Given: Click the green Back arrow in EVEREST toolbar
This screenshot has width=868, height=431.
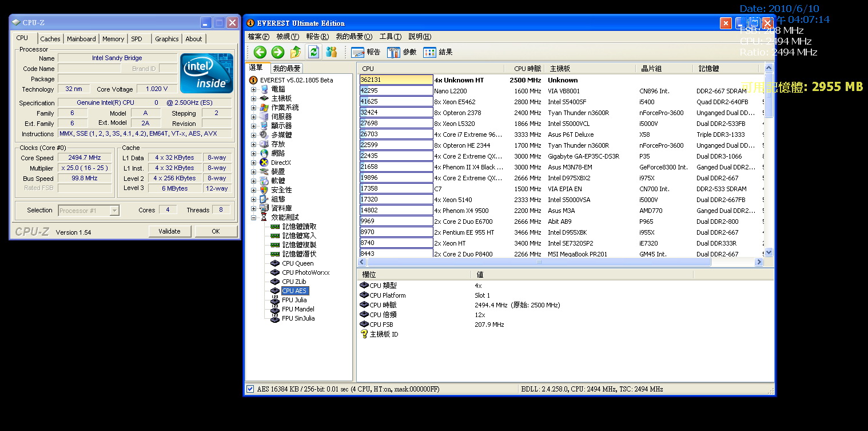Looking at the screenshot, I should point(260,53).
